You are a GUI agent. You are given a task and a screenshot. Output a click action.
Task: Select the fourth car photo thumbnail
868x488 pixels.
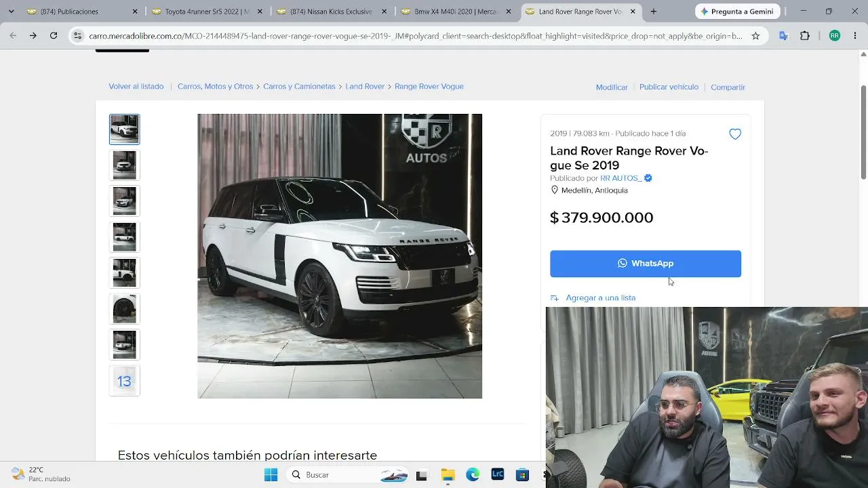coord(124,237)
